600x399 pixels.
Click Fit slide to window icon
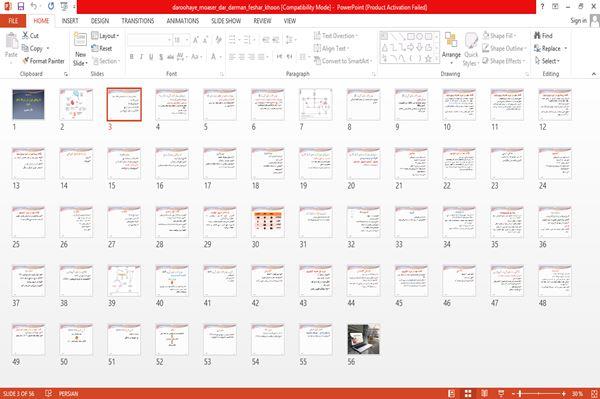coord(594,393)
